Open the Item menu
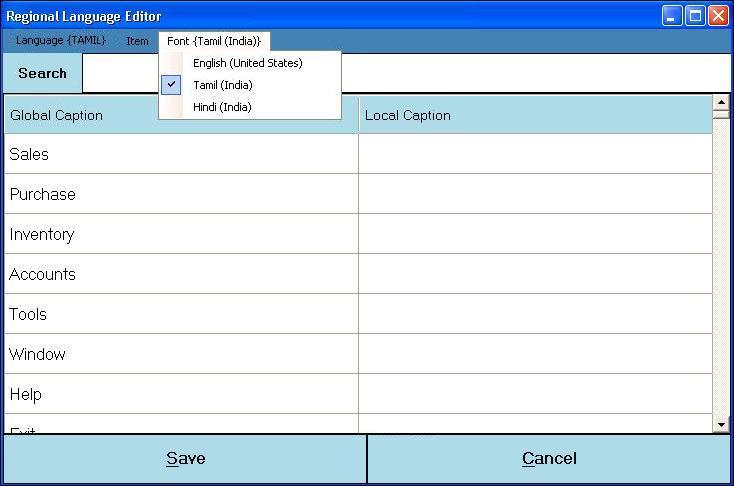This screenshot has width=734, height=486. pos(137,41)
